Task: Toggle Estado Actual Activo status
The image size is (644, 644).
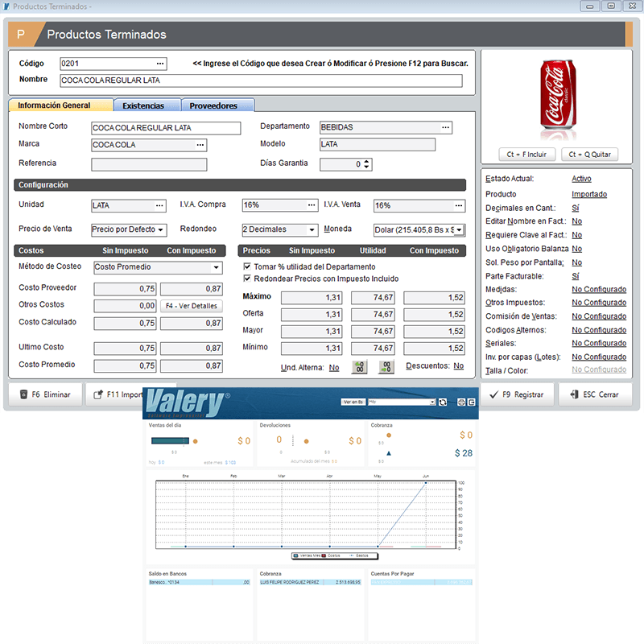Action: 581,179
